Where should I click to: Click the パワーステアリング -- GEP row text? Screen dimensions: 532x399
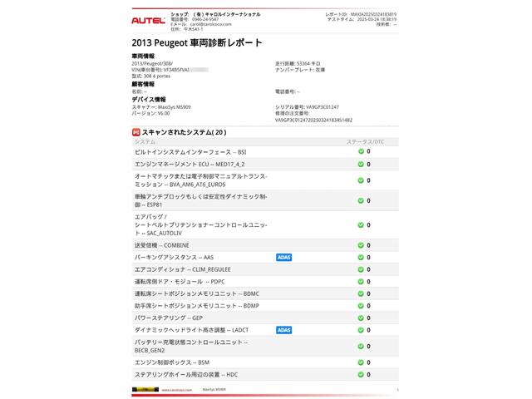169,318
